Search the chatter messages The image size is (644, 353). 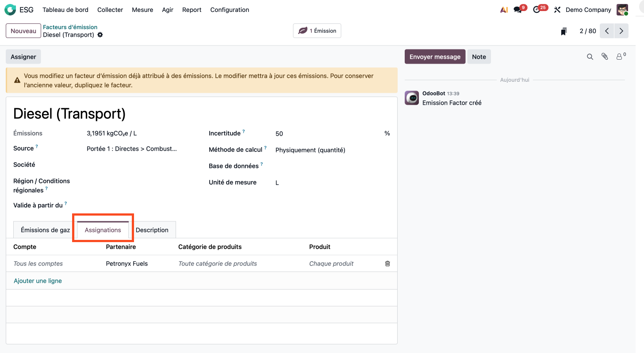590,57
